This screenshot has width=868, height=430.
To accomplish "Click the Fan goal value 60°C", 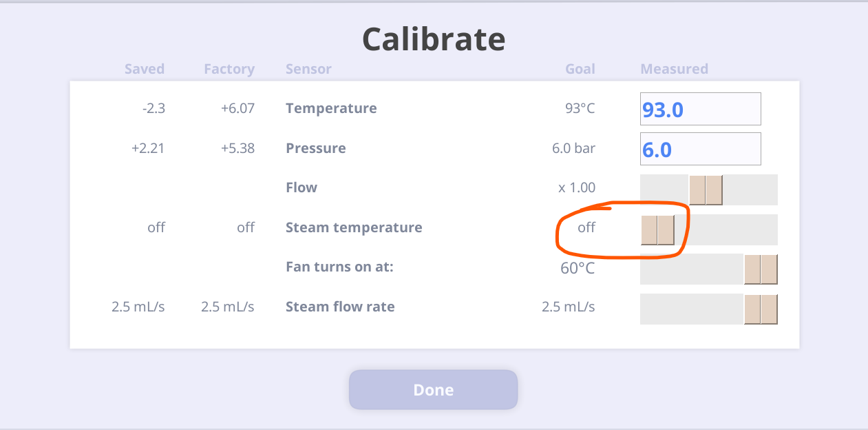I will pos(578,268).
